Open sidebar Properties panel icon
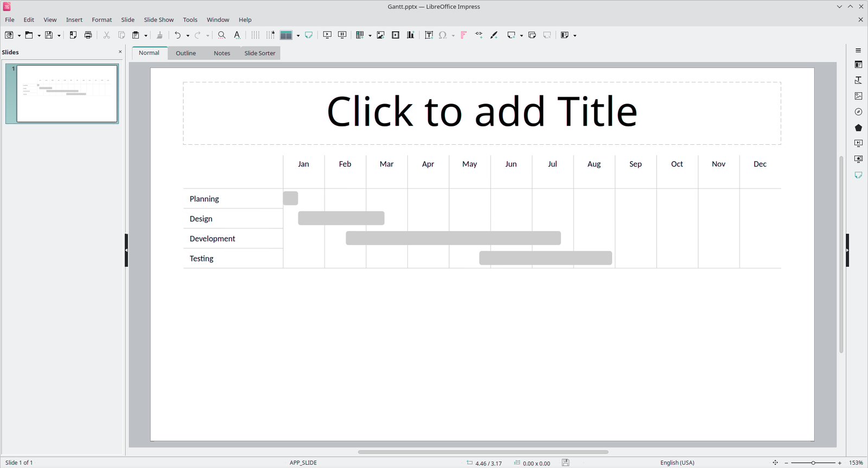 (x=858, y=65)
